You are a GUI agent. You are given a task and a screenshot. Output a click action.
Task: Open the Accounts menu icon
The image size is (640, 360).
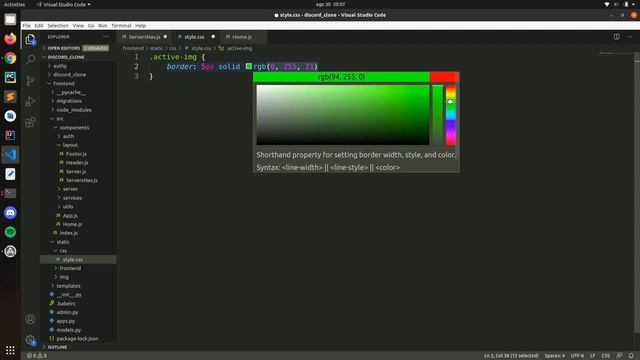(x=30, y=319)
